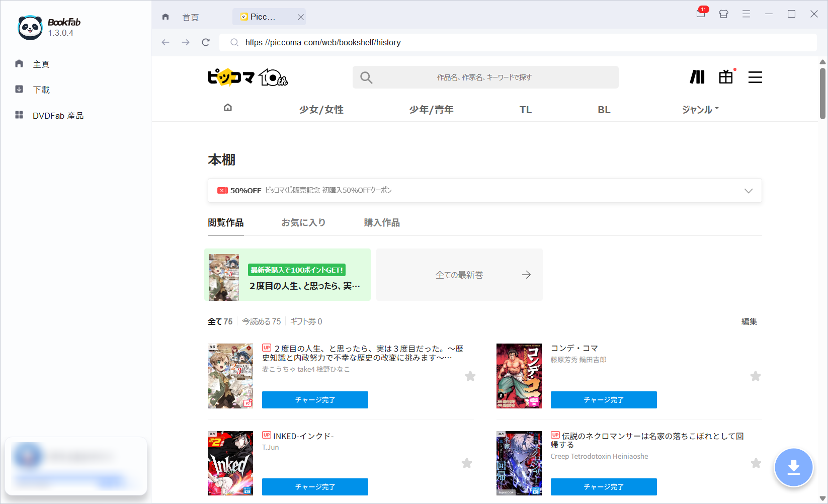Click the Piccoma 10th logo
Image resolution: width=828 pixels, height=504 pixels.
[x=247, y=77]
